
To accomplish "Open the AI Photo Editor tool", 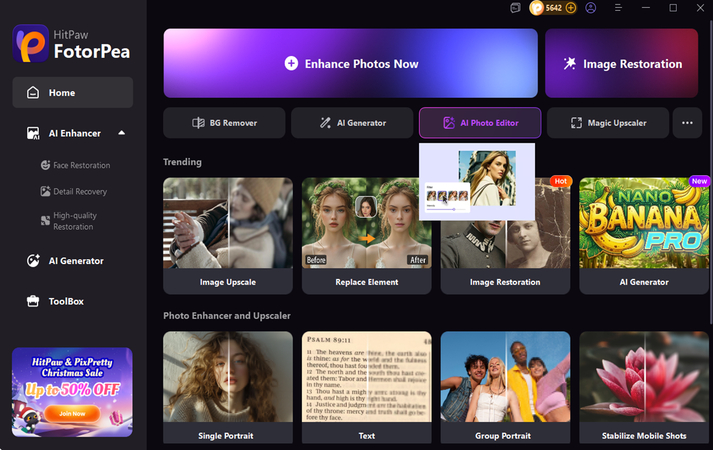I will (480, 123).
